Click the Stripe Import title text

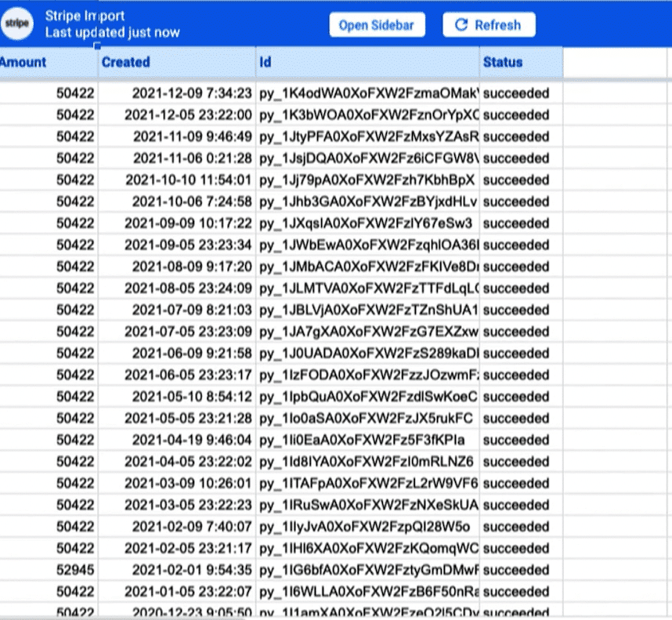click(85, 16)
